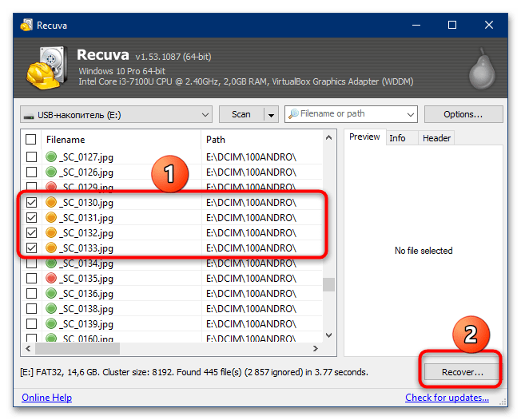The image size is (521, 420).
Task: Click the vertical scrollbar thumb in file list
Action: click(x=328, y=284)
